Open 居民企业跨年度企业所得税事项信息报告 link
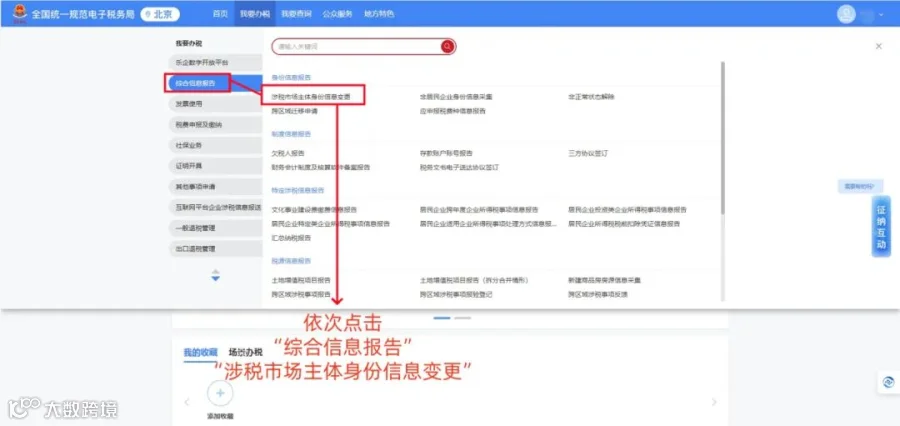900x426 pixels. [x=479, y=210]
